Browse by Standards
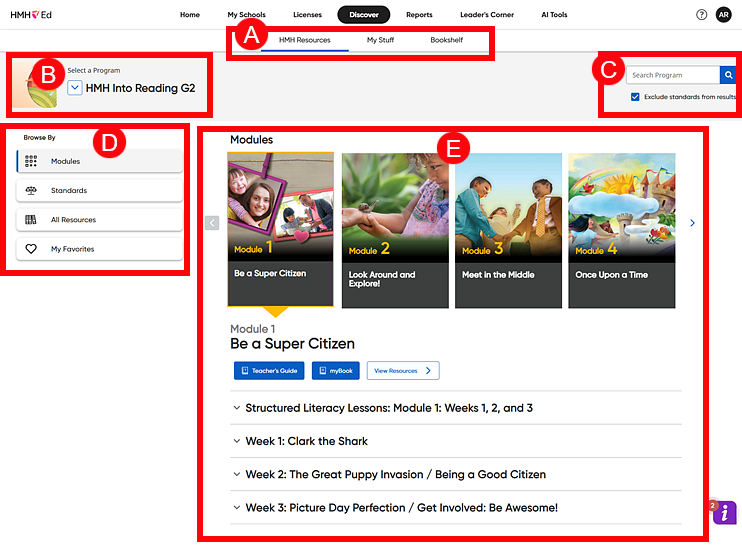This screenshot has width=742, height=553. click(x=99, y=190)
